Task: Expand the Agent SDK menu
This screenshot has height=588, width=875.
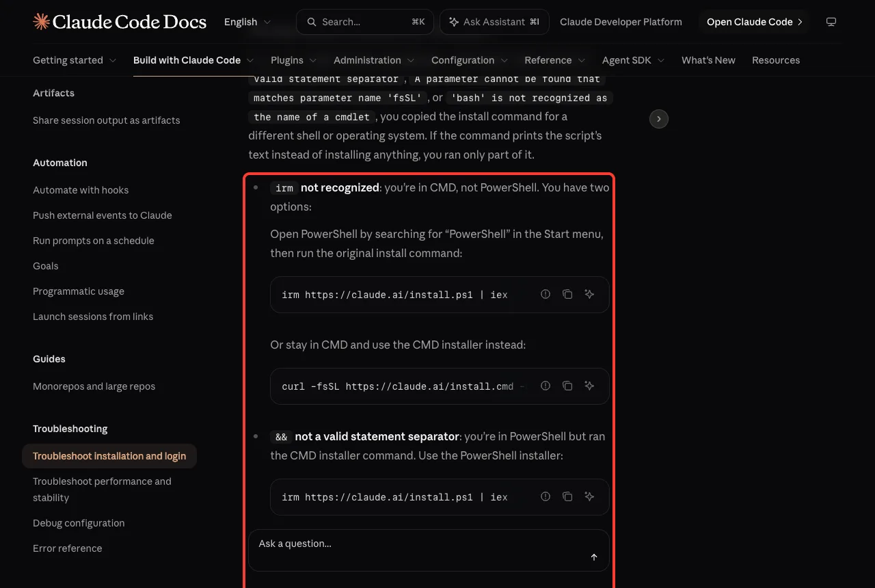Action: pos(634,60)
